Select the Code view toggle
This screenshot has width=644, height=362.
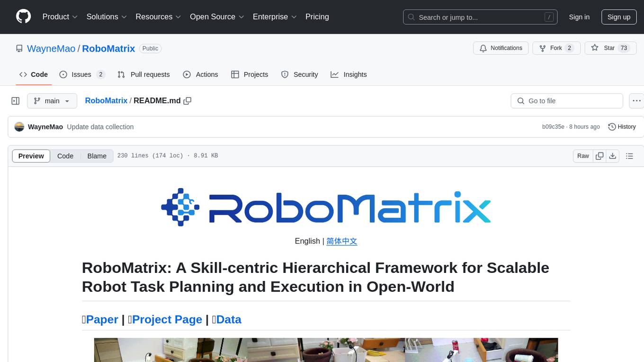[65, 156]
